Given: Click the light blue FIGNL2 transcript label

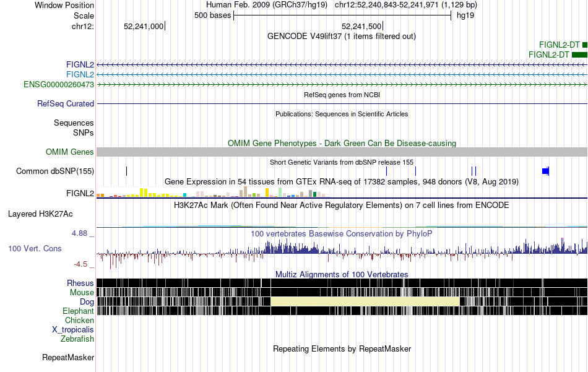Looking at the screenshot, I should [80, 74].
